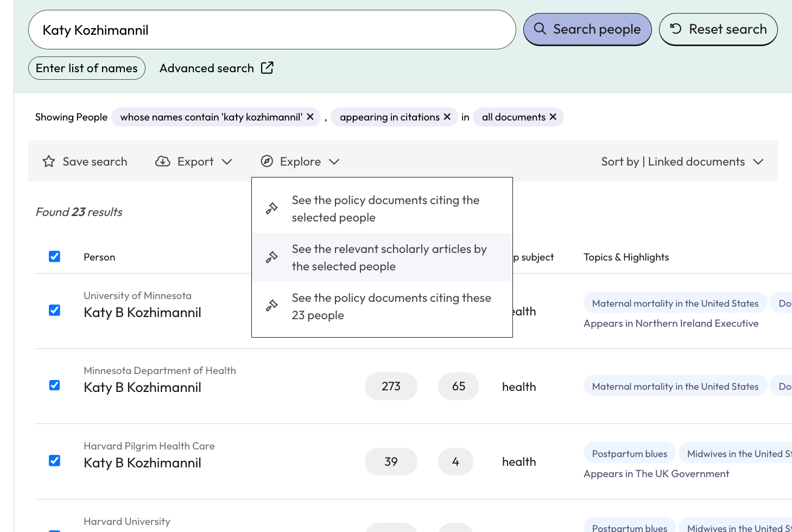Remove the 'all documents' filter chip

coord(553,117)
